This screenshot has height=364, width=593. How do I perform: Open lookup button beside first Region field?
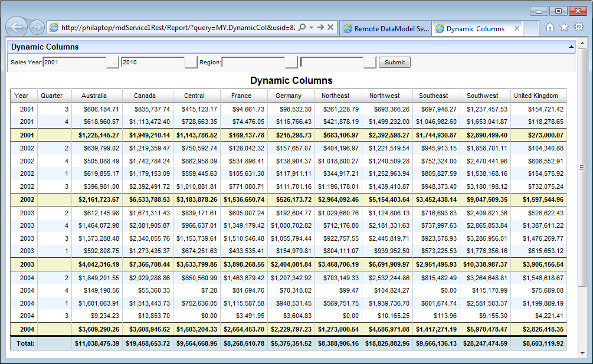point(291,63)
